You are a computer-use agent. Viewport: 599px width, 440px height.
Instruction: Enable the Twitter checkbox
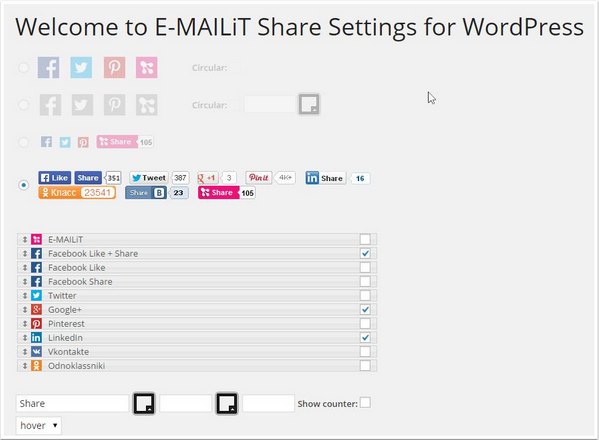365,295
